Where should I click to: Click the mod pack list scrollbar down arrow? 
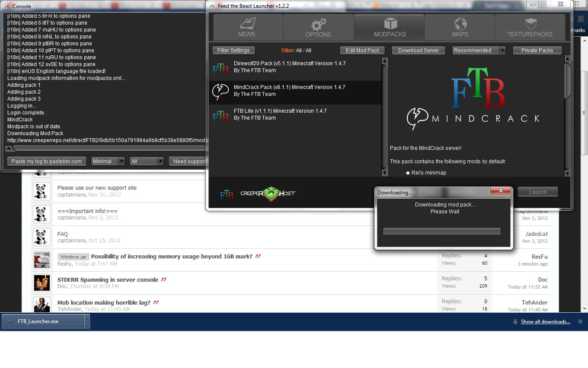385,173
